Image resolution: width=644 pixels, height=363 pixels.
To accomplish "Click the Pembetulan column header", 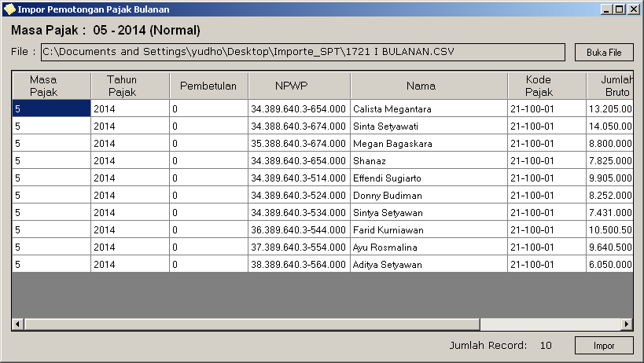I will (x=208, y=86).
